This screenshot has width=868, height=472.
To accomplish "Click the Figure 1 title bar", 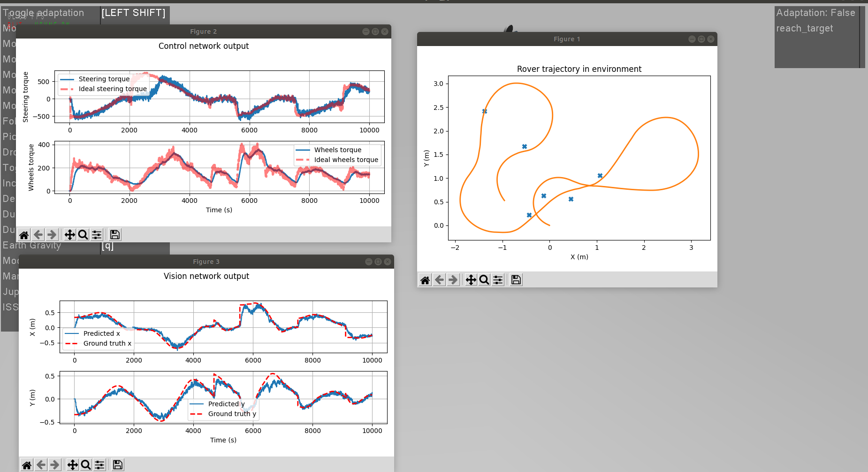I will pos(567,39).
